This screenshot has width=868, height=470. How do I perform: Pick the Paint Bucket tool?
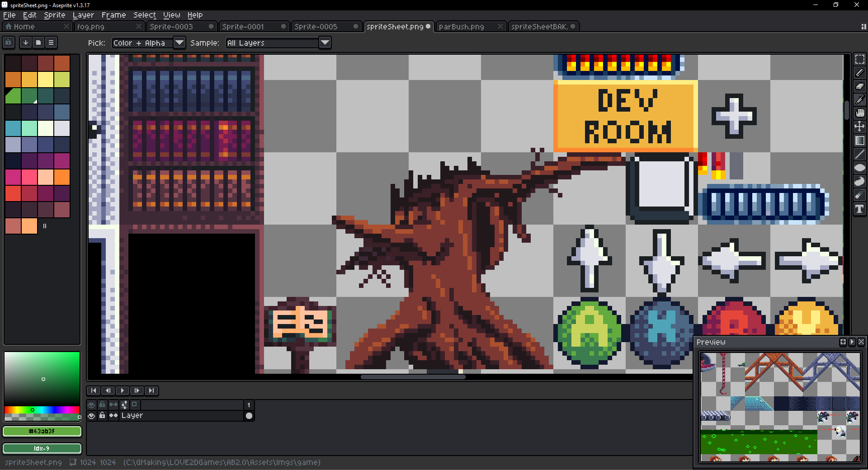(859, 141)
